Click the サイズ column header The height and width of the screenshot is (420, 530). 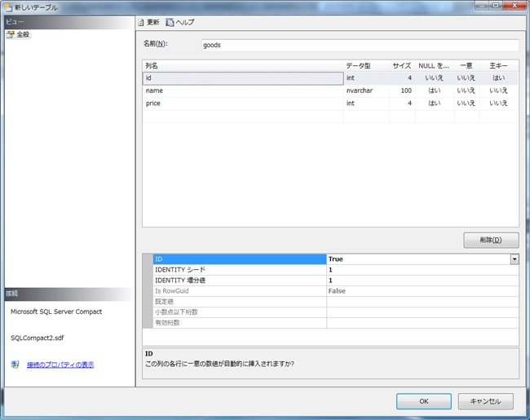point(402,66)
